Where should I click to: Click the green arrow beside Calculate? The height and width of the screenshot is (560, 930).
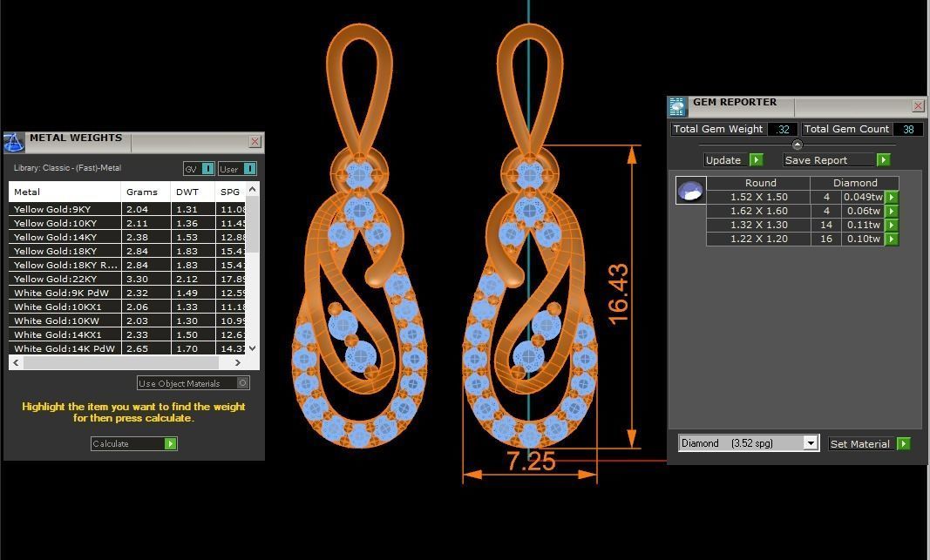point(170,444)
